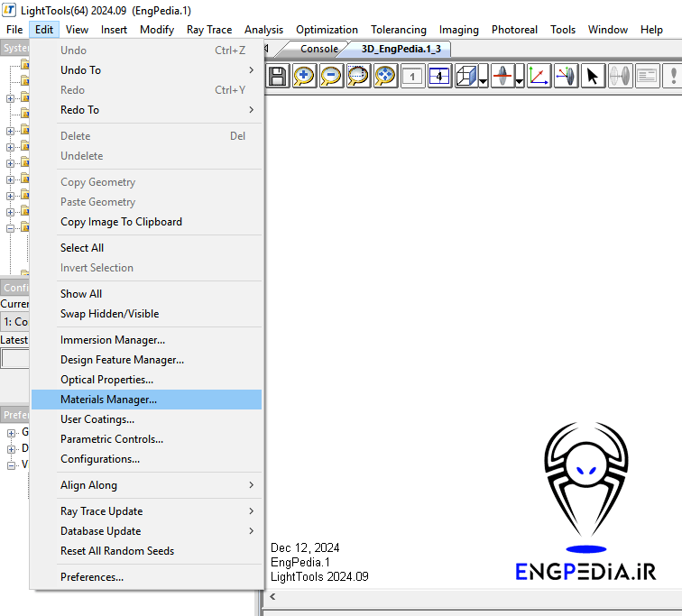Open Immersion Manager...
The height and width of the screenshot is (616, 682).
coord(146,340)
